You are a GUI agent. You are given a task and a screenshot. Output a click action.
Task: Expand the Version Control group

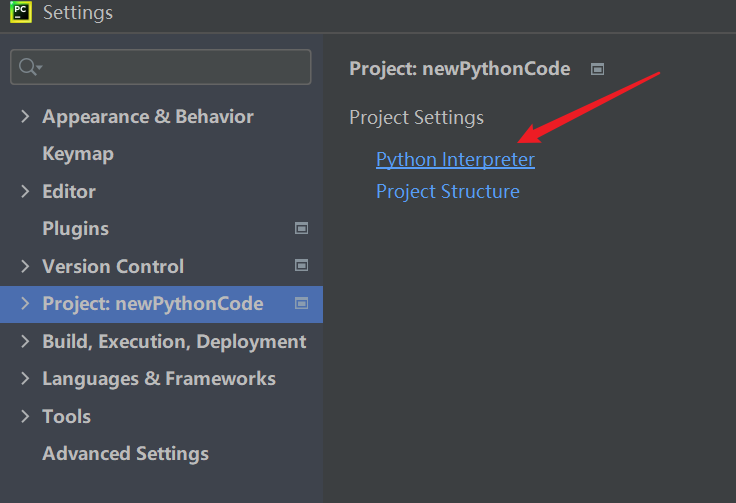coord(25,266)
